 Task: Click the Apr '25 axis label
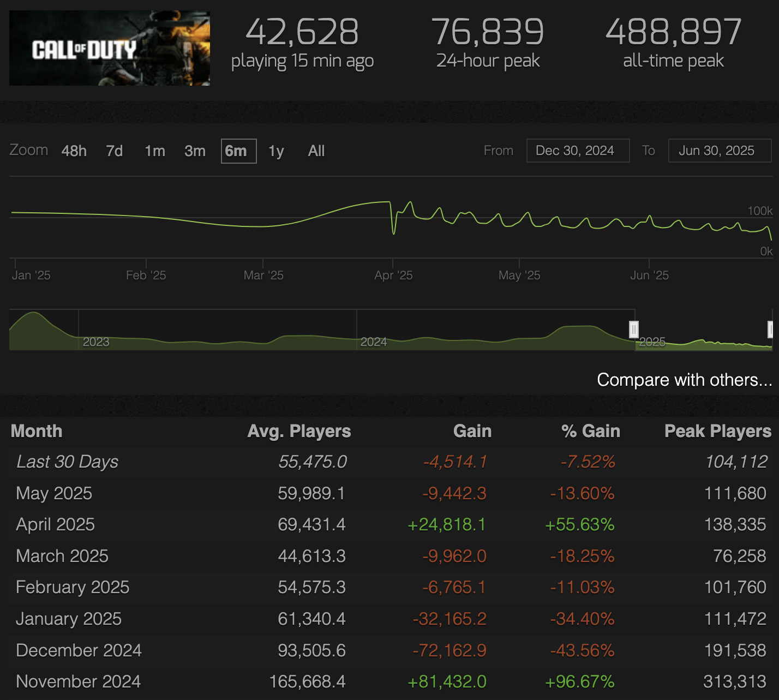393,275
